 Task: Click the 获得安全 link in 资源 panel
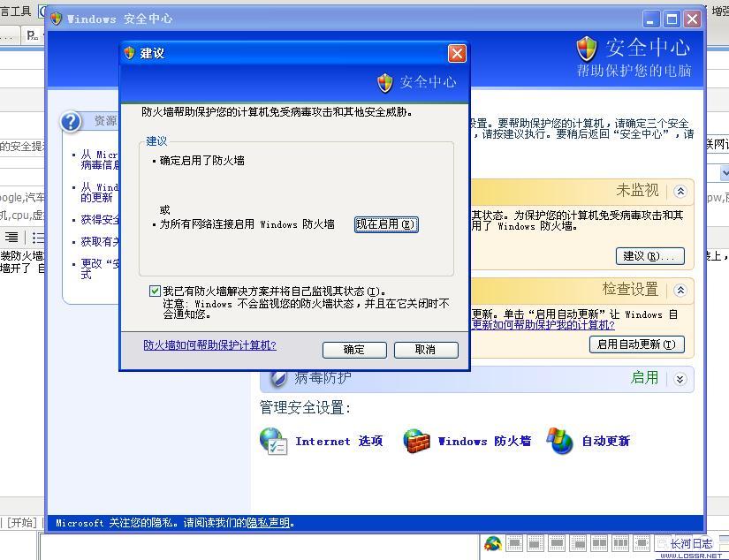click(x=100, y=219)
